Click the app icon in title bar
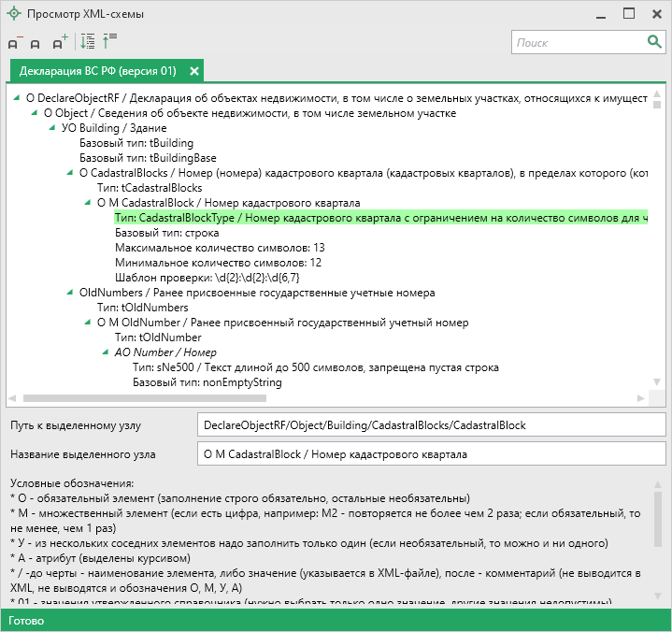 (x=15, y=14)
